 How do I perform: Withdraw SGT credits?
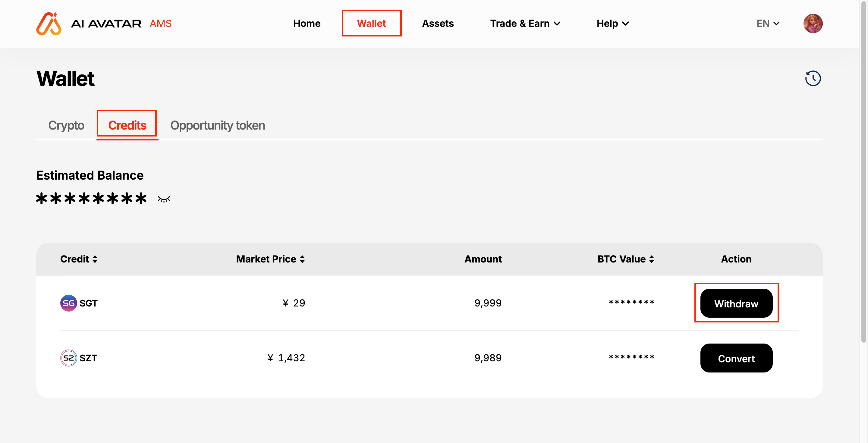[x=736, y=303]
